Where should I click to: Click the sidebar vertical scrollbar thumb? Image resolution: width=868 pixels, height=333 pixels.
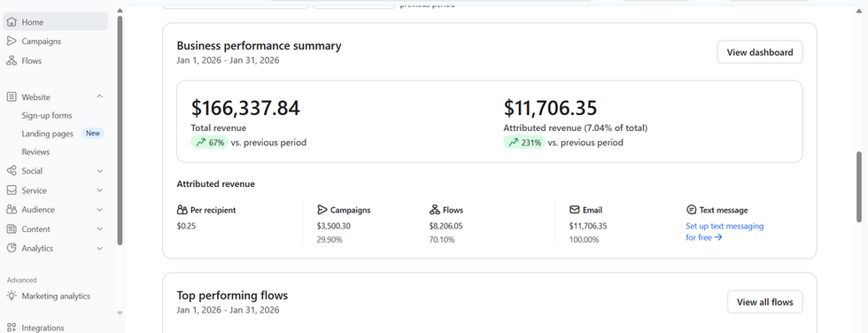click(x=120, y=130)
